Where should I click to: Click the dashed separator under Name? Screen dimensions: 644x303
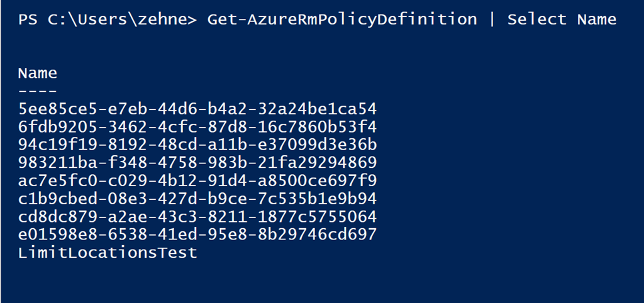point(38,91)
